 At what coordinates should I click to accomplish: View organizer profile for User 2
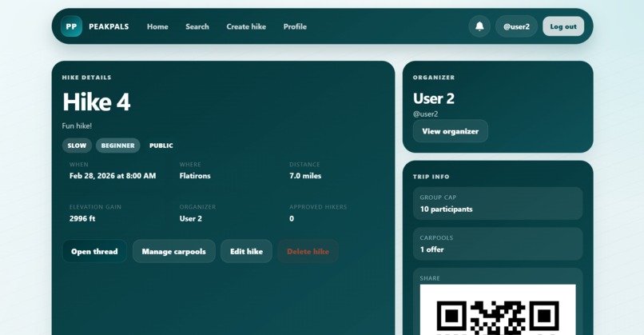(x=450, y=131)
